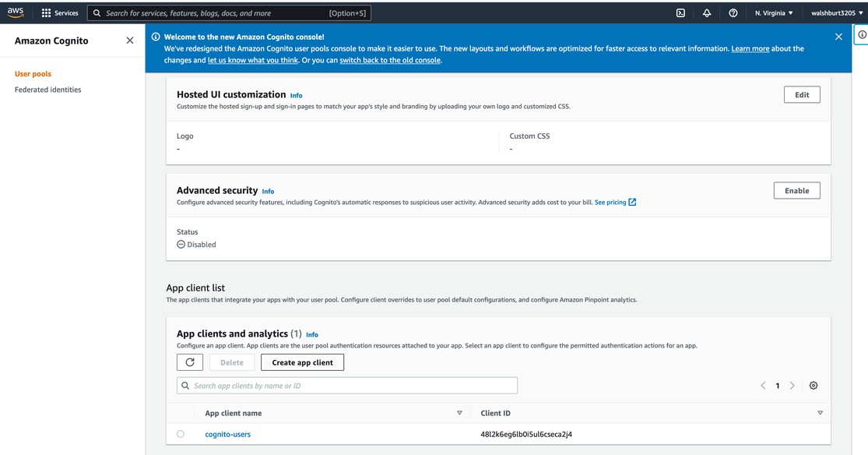Click the Amazon Cognito sidebar title
The image size is (868, 455).
(x=51, y=41)
